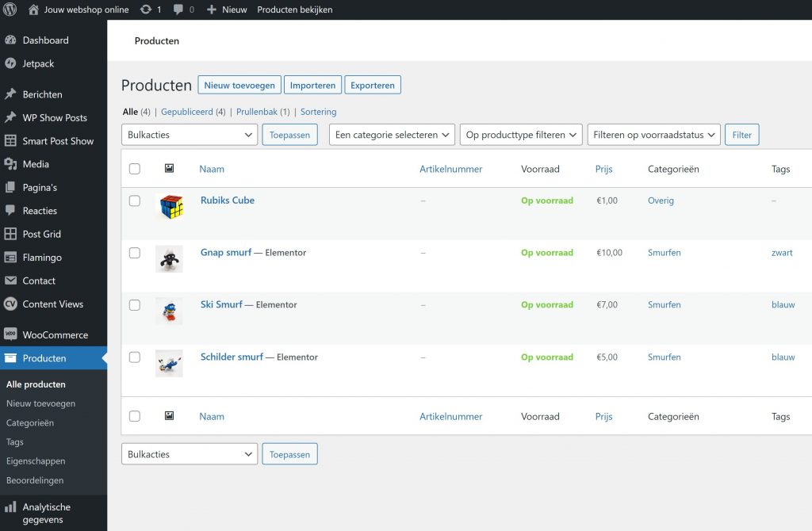Click the comments bubble icon in admin bar
This screenshot has height=531, width=812.
point(178,10)
